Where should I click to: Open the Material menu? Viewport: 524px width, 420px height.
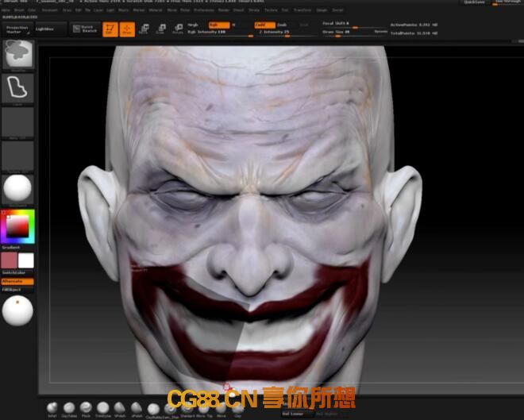pos(156,10)
